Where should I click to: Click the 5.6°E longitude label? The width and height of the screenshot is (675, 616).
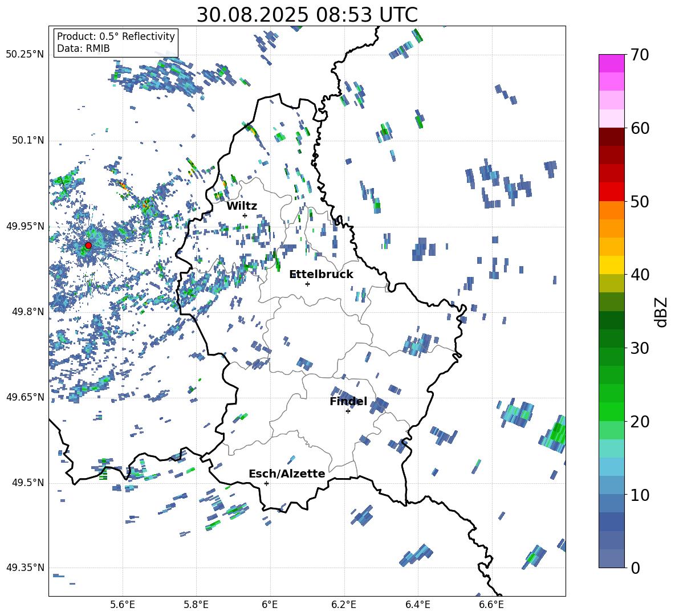(123, 605)
